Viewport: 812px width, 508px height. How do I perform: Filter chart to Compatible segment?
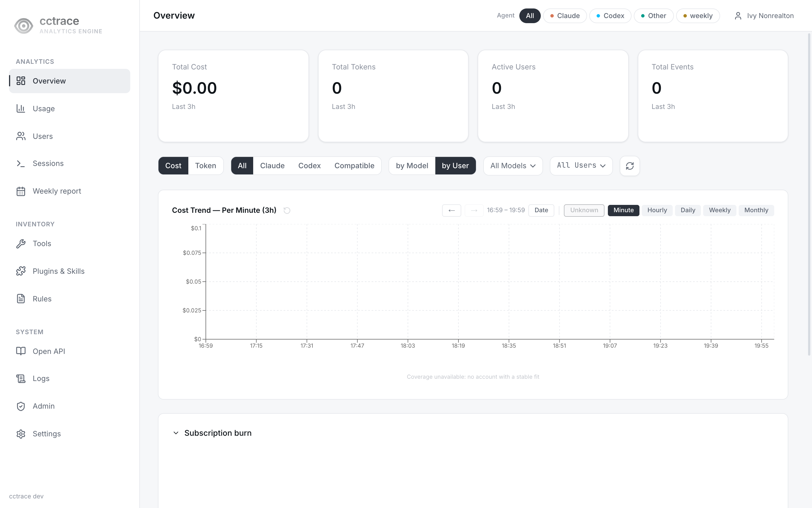click(x=354, y=166)
